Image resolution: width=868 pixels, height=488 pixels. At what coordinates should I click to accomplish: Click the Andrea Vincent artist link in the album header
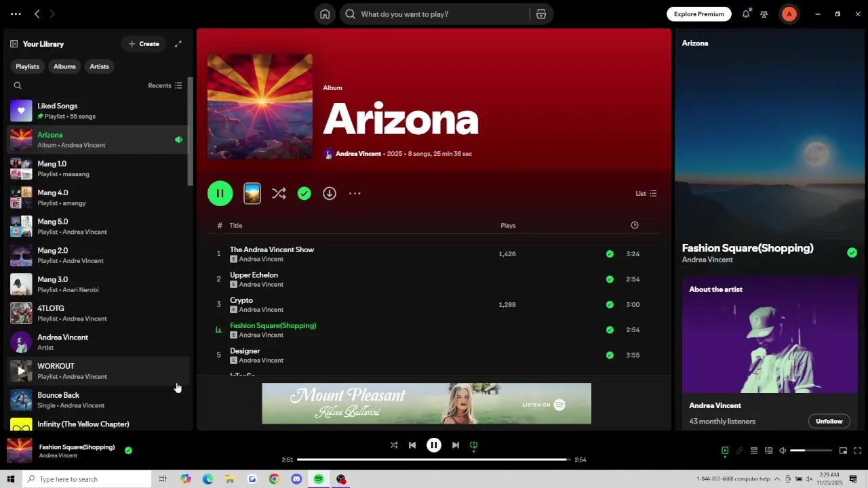point(358,154)
